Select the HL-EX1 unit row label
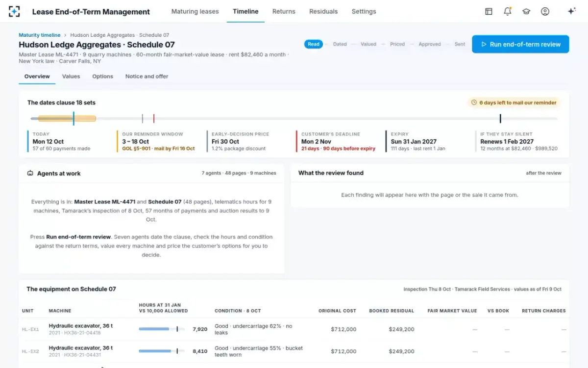 point(30,329)
